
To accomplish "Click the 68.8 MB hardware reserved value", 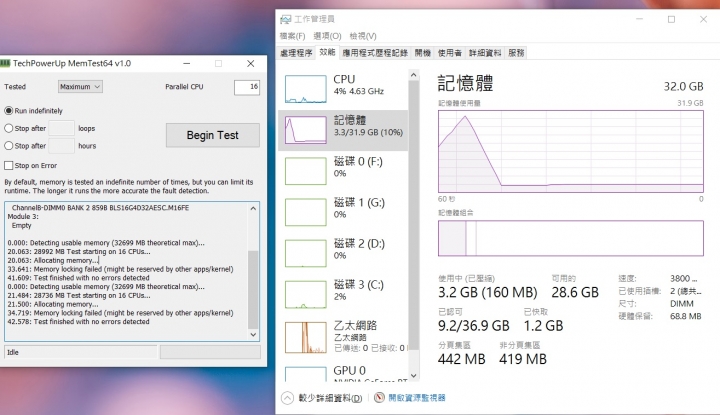I will (x=686, y=316).
